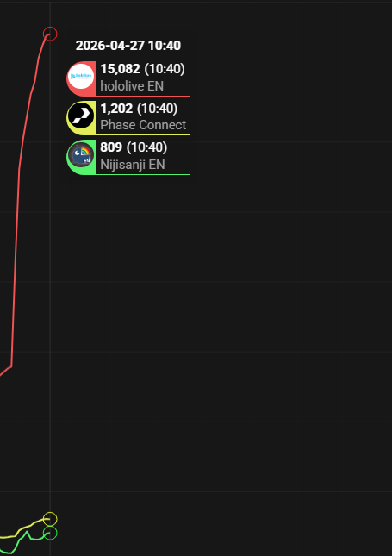392x556 pixels.
Task: Click the 1,202 viewer count value
Action: coord(116,108)
